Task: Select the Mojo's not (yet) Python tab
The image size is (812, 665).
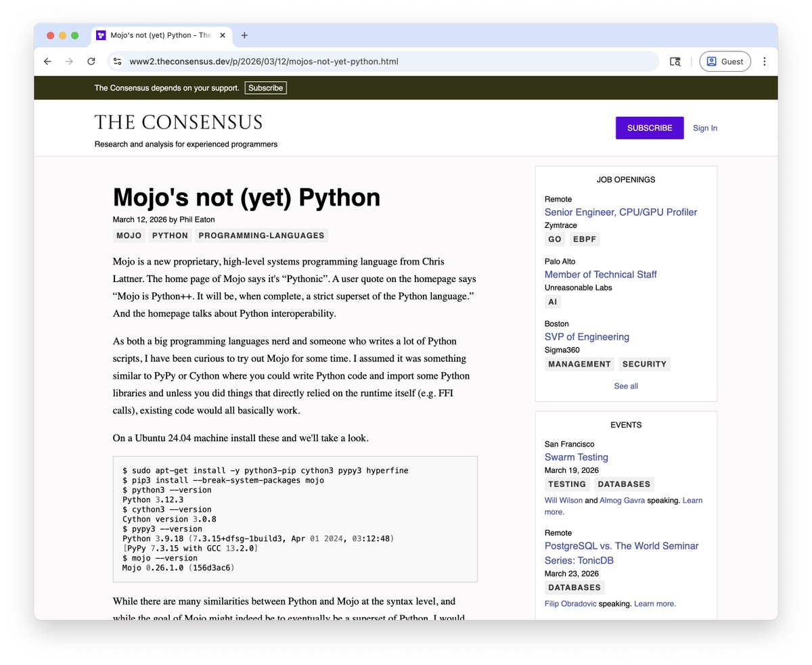Action: (x=162, y=35)
